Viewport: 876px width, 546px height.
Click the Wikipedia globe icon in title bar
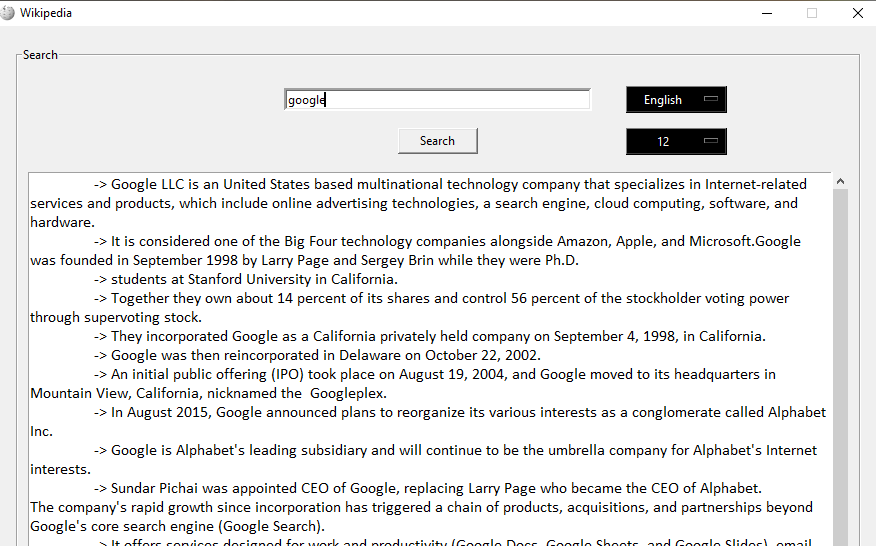7,13
